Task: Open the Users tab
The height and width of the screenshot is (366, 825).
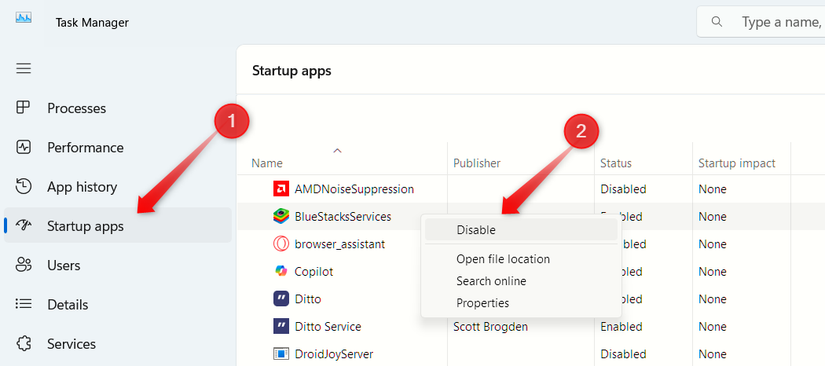Action: (117, 265)
